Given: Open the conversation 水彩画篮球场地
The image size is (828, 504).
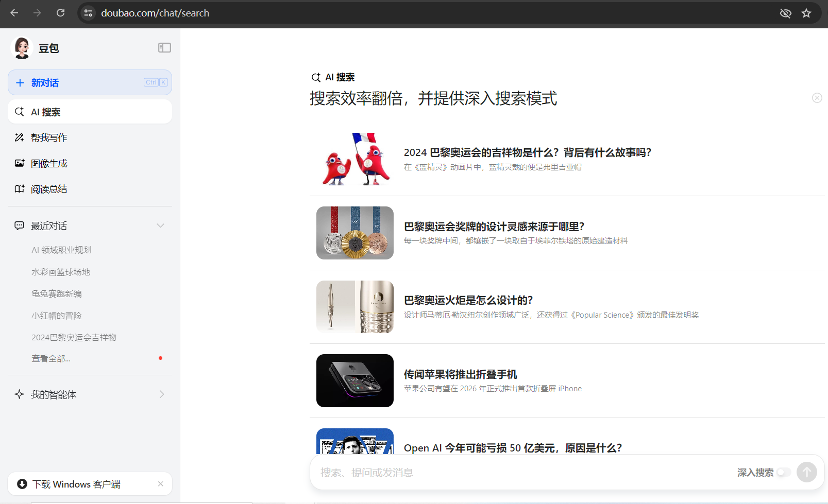Looking at the screenshot, I should pos(61,272).
